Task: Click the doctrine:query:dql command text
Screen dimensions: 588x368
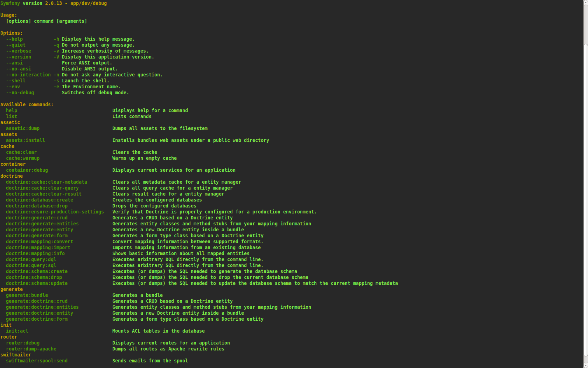Action: (31, 259)
